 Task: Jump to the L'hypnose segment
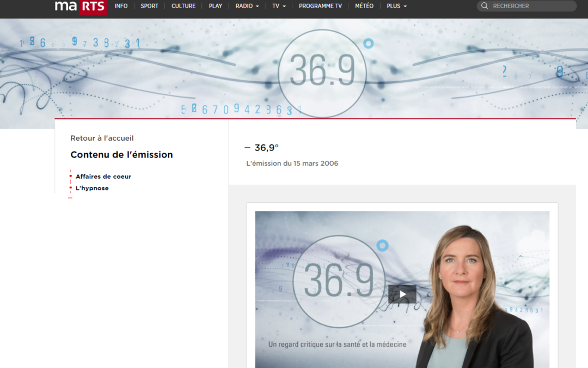[92, 188]
